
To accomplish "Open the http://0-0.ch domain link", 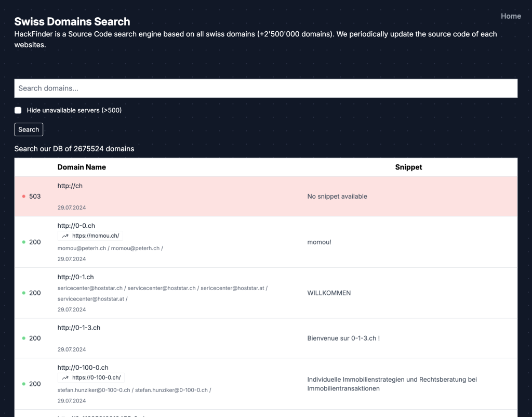I will [76, 226].
